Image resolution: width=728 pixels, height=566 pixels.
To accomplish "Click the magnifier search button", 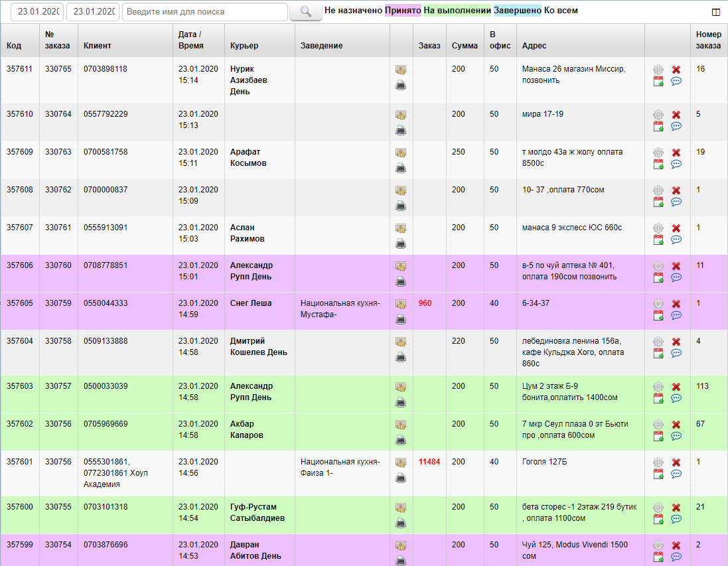I will pos(305,11).
